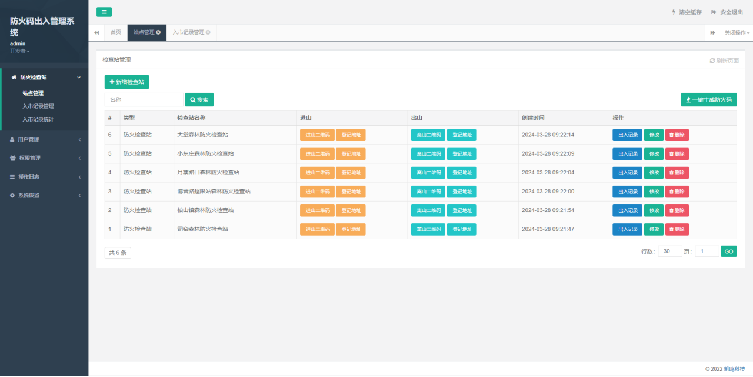Click the teal 登记地址 button in row 6

462,135
